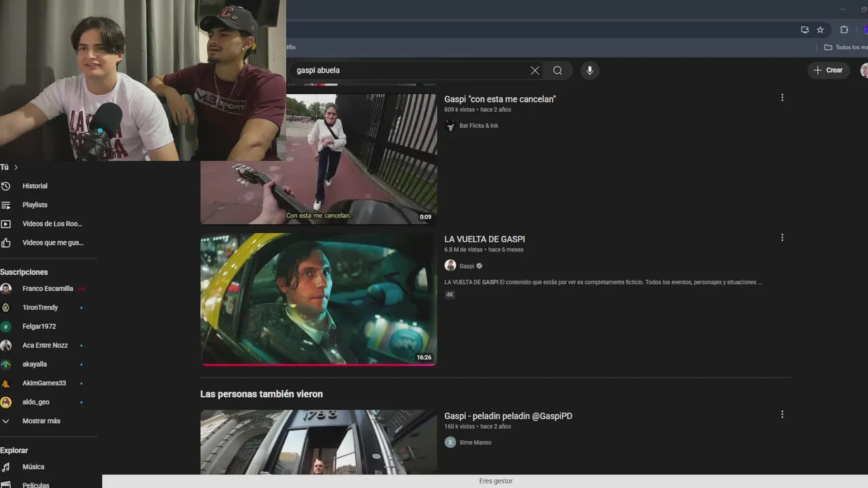Image resolution: width=868 pixels, height=488 pixels.
Task: Open the account avatar menu
Action: click(865, 70)
